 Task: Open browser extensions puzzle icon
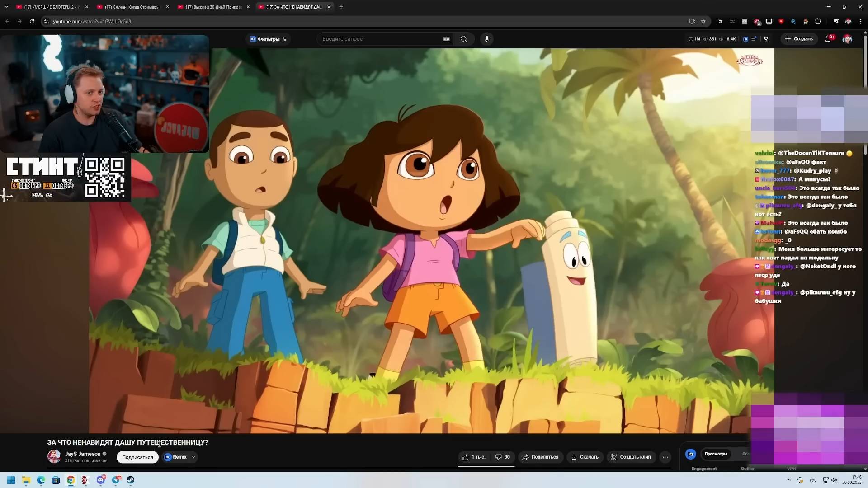818,21
